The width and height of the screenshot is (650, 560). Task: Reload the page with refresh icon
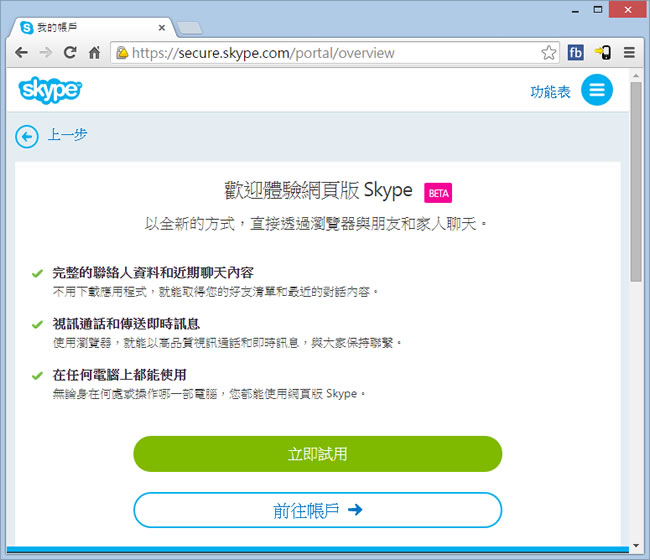[x=70, y=52]
